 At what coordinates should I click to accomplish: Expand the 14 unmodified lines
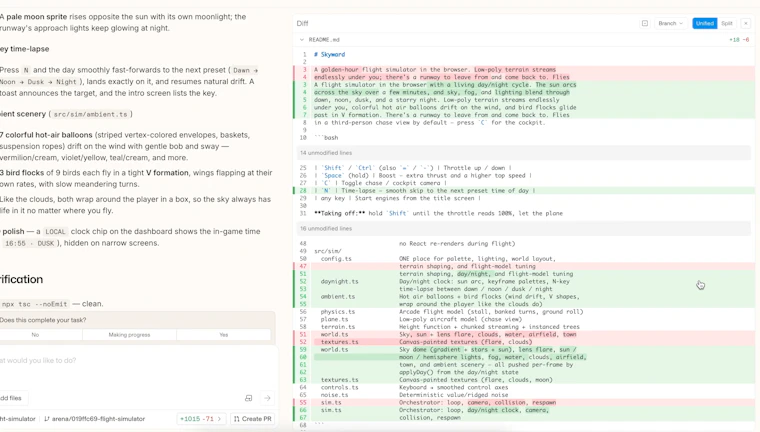(x=523, y=153)
